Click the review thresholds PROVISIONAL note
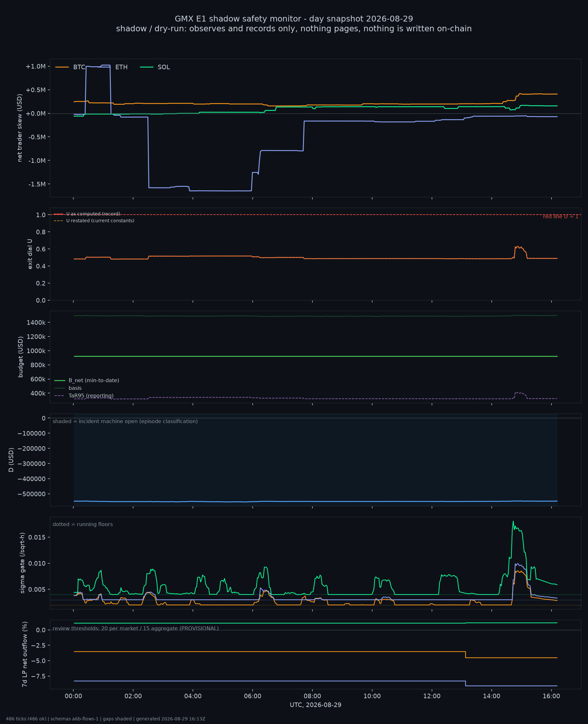 135,628
